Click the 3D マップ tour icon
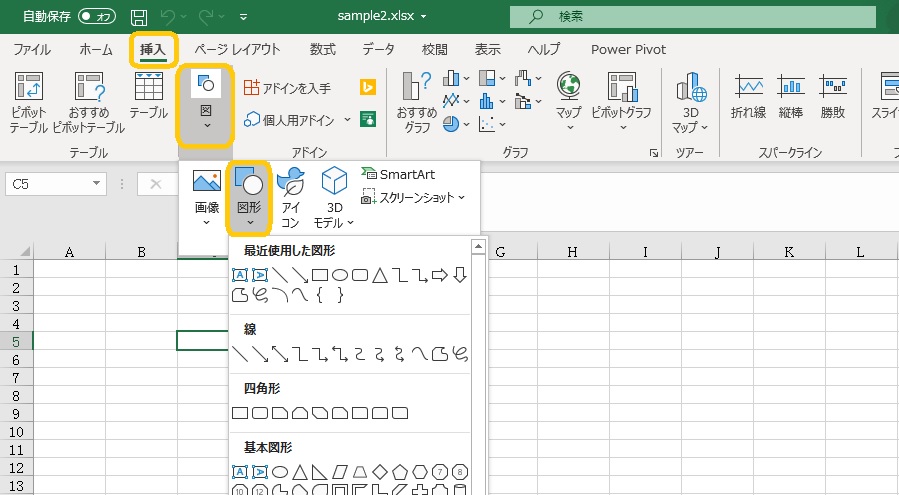This screenshot has width=899, height=495. (x=690, y=103)
